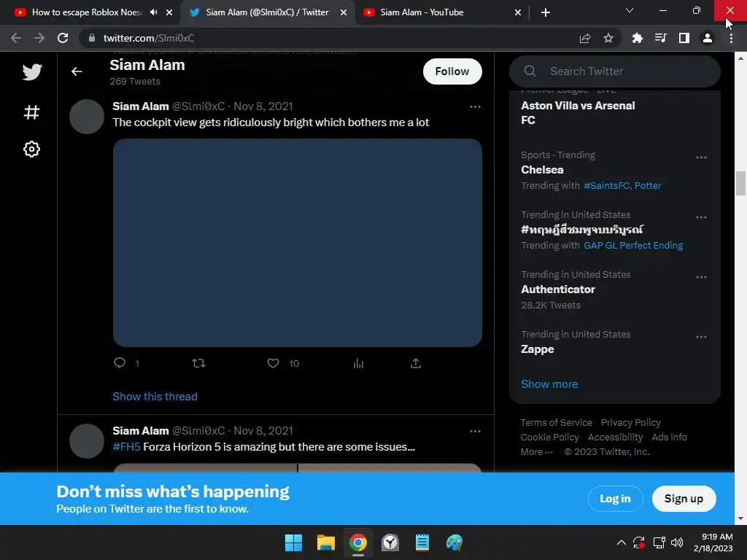Open the cockpit view tweet image

[x=298, y=243]
